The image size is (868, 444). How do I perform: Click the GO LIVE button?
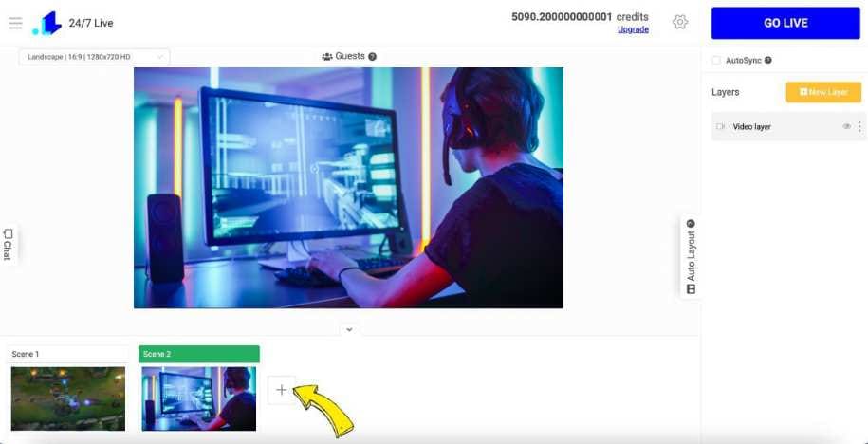click(785, 24)
